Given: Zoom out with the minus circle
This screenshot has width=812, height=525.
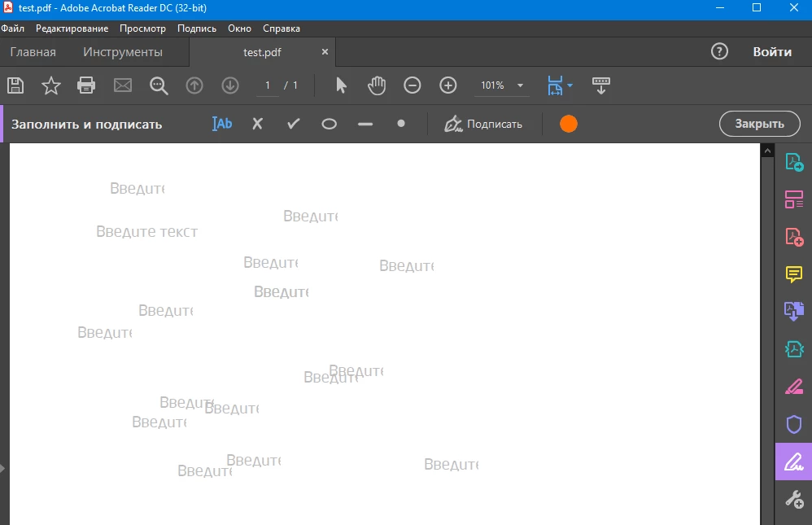Looking at the screenshot, I should (x=413, y=85).
